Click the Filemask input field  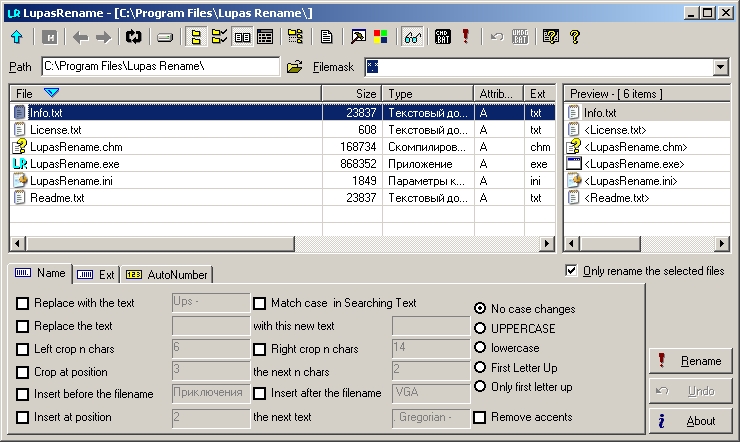(x=539, y=67)
